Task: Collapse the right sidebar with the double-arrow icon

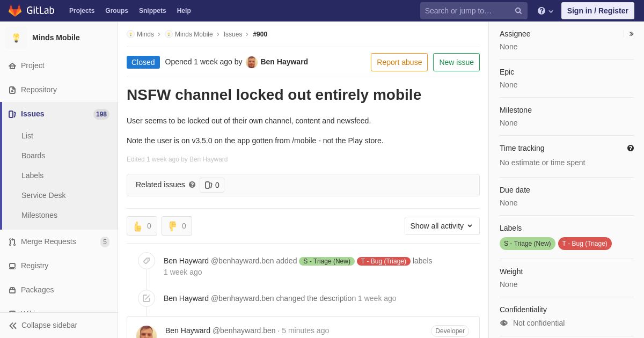Action: (x=631, y=34)
